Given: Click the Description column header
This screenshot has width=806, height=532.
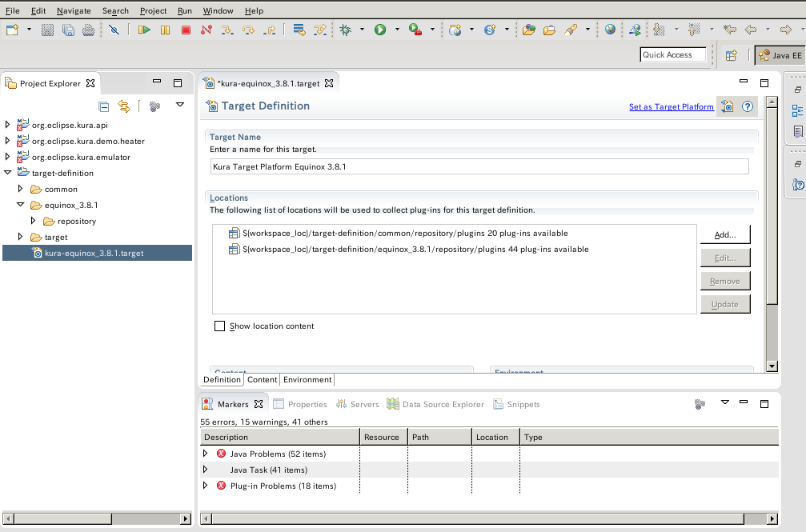Looking at the screenshot, I should (279, 437).
